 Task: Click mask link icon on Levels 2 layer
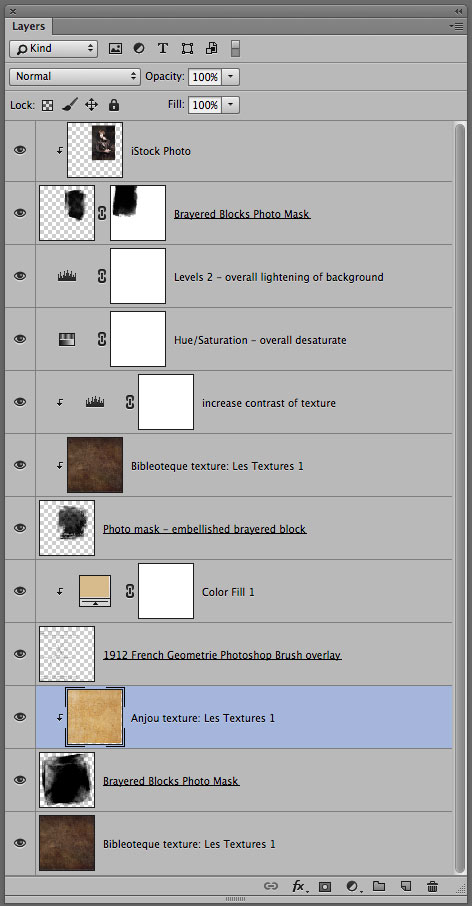tap(102, 276)
